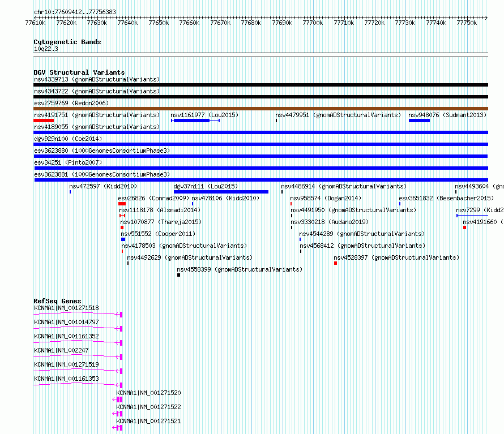Click the esv34251 (Pinto2007) label
The width and height of the screenshot is (504, 434).
tap(68, 162)
